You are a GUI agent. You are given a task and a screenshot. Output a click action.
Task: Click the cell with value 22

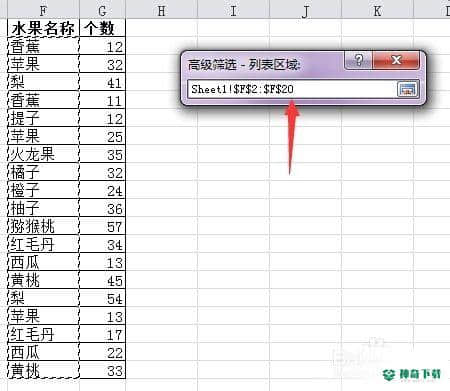(102, 352)
